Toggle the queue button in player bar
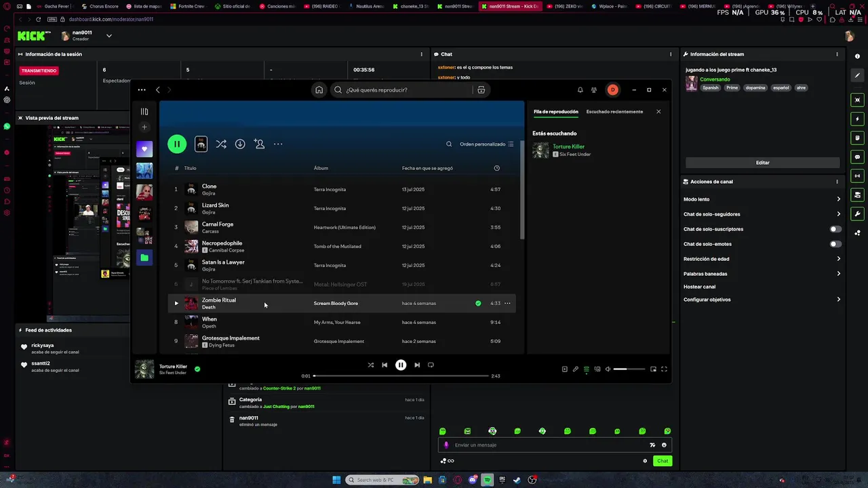Image resolution: width=868 pixels, height=488 pixels. pyautogui.click(x=586, y=369)
